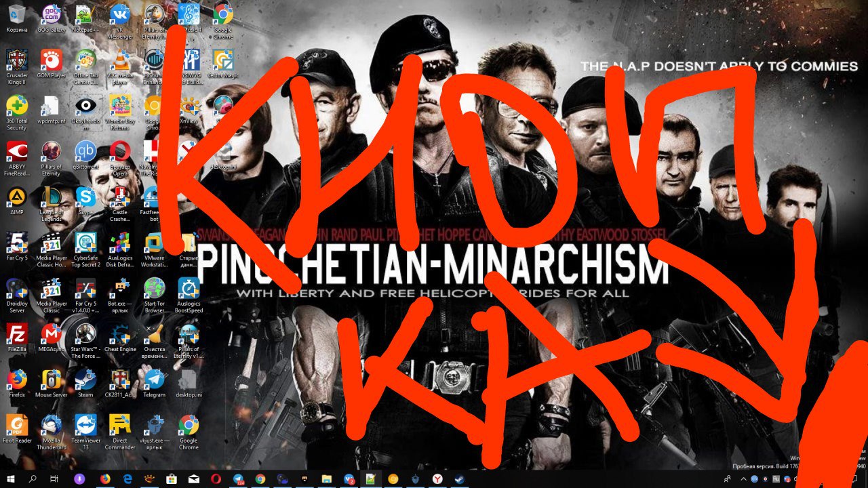
Task: Select the wpdmtp.inf file
Action: 51,109
